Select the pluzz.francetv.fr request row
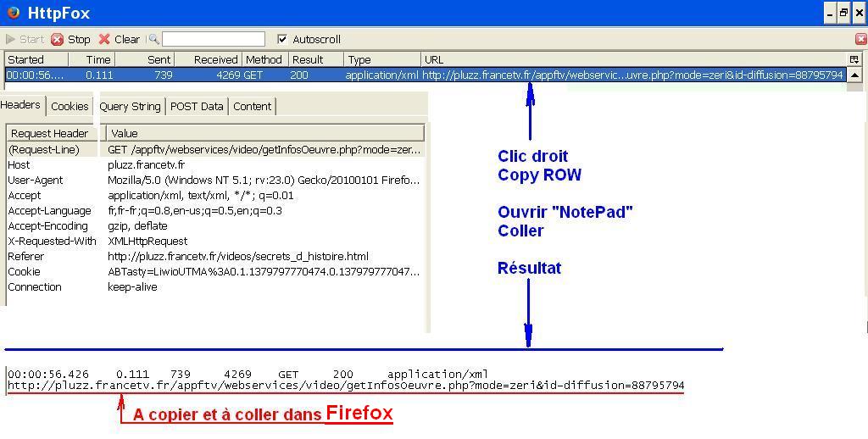Screen dimensions: 868x439 coord(424,75)
